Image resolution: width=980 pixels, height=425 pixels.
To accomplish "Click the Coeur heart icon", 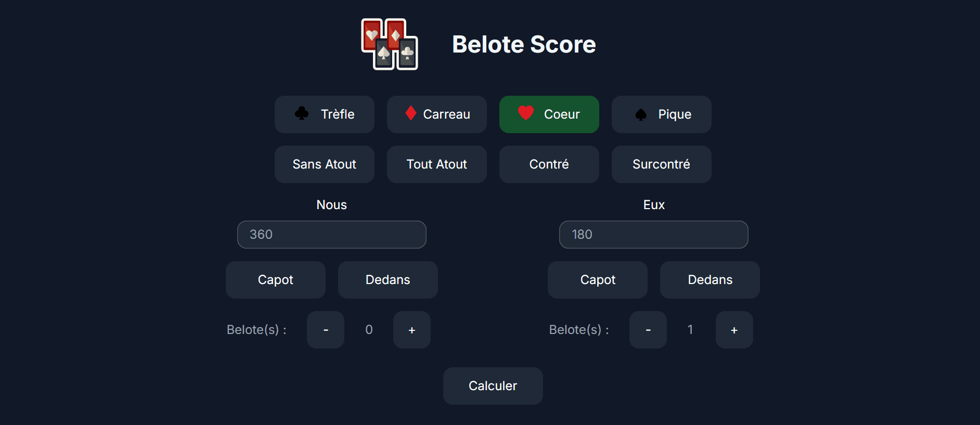I will click(526, 113).
